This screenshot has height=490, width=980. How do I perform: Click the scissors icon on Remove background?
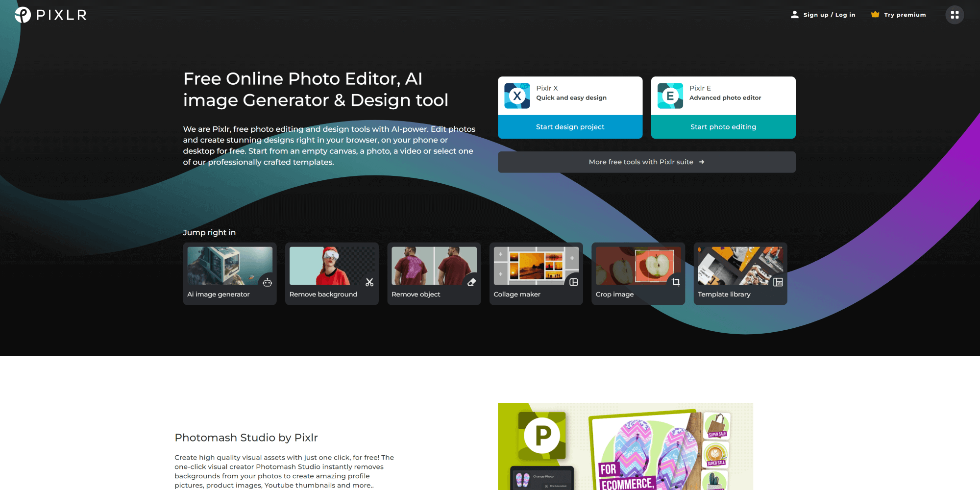(369, 282)
